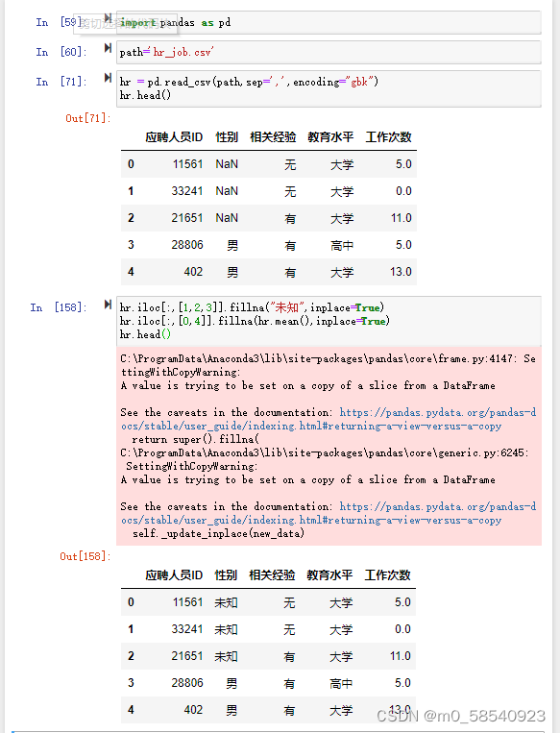Click 未知 in row 2 of Out[158]
The height and width of the screenshot is (733, 560).
tap(227, 656)
